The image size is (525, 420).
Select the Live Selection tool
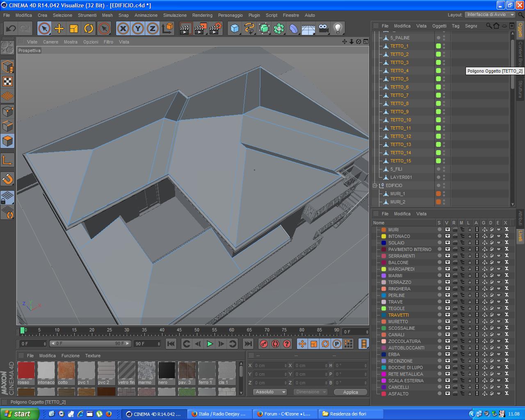(x=44, y=28)
